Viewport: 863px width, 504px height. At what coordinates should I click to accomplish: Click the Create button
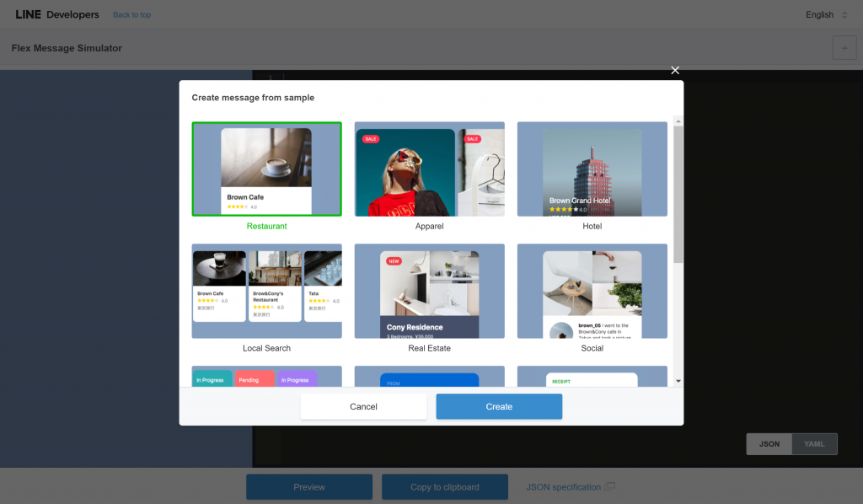click(x=499, y=406)
